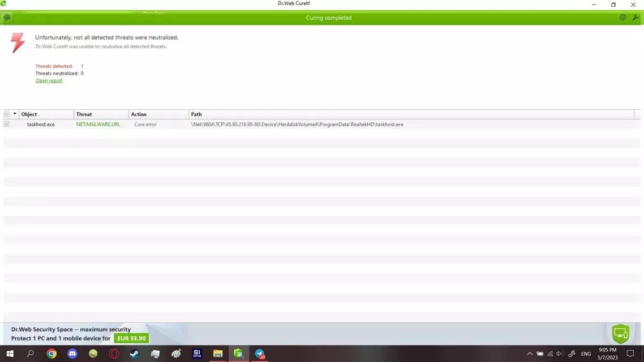The image size is (644, 362).
Task: Open the language globe icon
Action: coord(622,18)
